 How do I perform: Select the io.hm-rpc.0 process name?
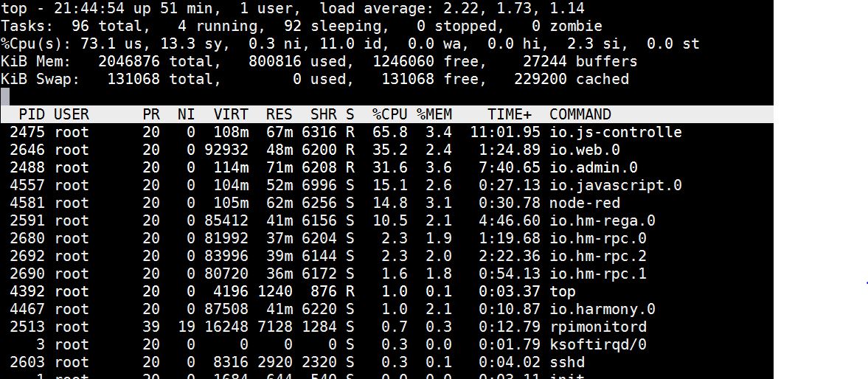click(598, 238)
